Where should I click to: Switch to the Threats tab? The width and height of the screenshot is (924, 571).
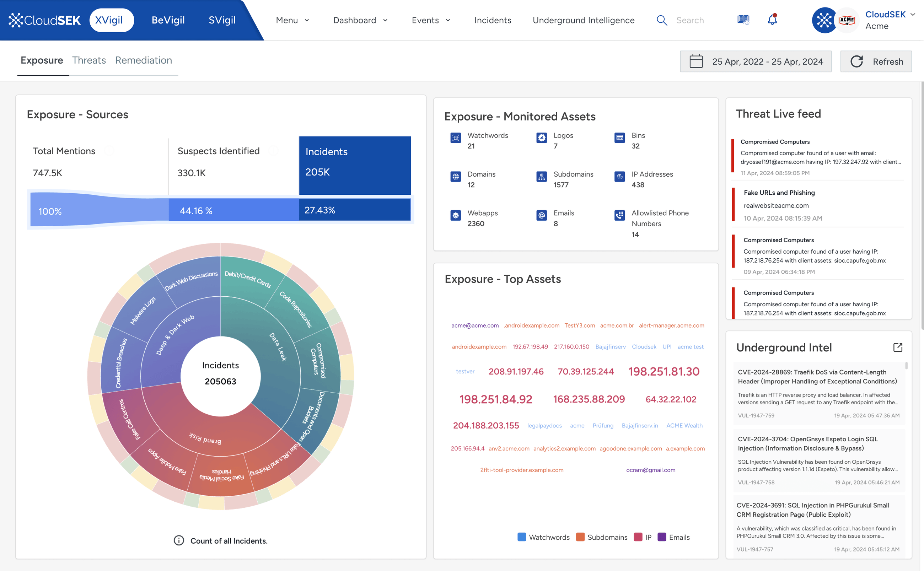click(89, 60)
